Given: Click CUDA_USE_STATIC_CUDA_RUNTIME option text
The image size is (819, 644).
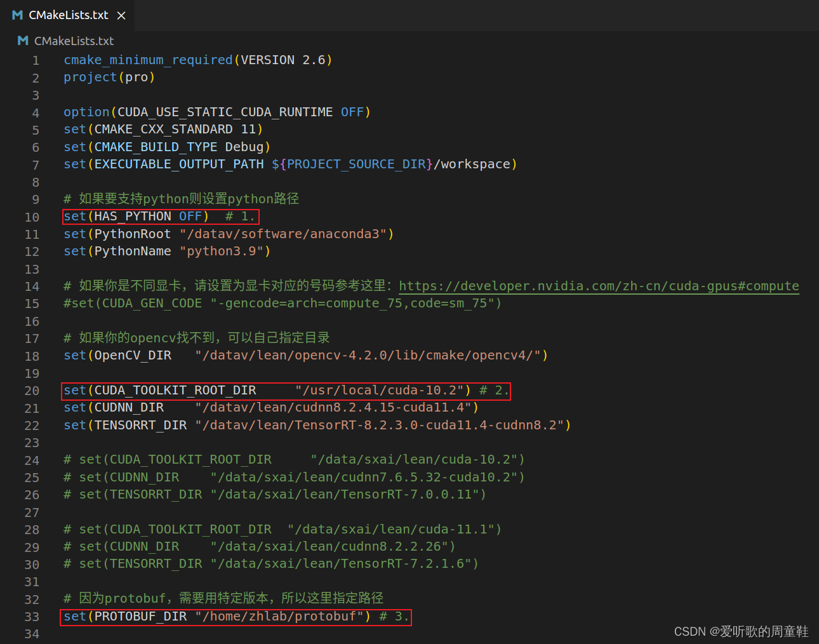Looking at the screenshot, I should point(225,112).
